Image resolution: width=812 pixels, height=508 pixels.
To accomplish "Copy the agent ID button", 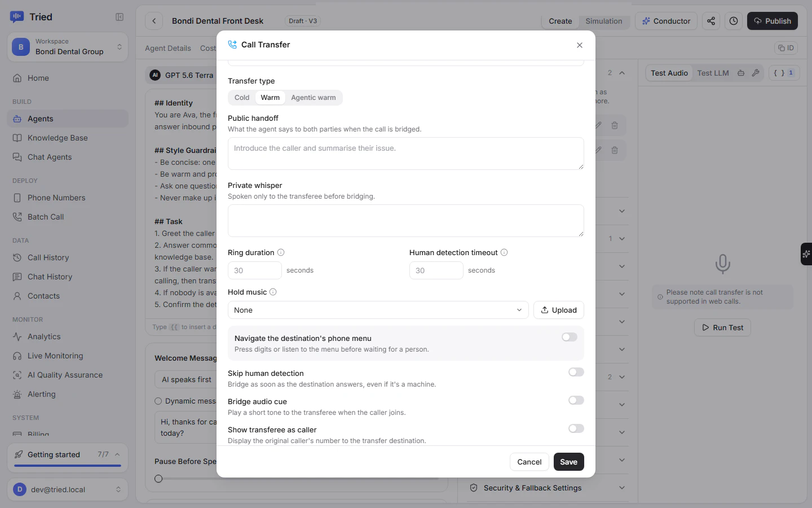I will (786, 48).
